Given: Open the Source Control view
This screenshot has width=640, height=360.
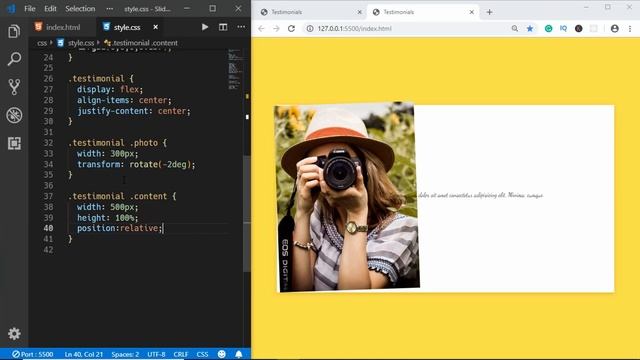Looking at the screenshot, I should pyautogui.click(x=14, y=87).
